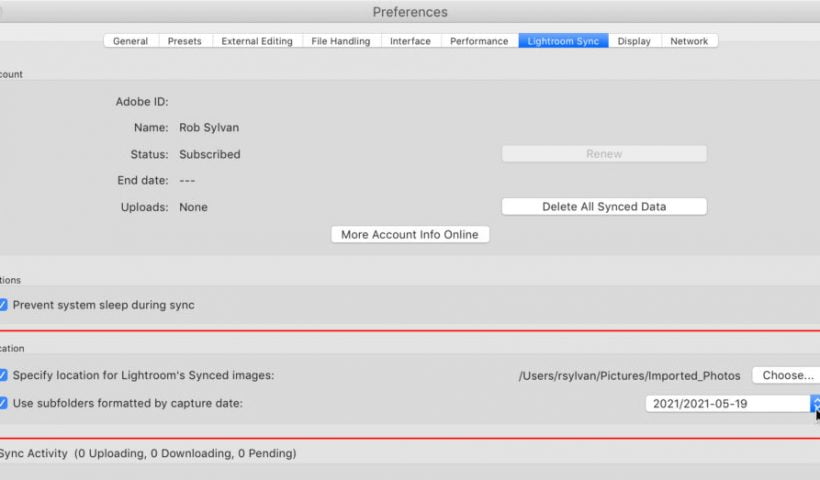Click the grayed-out Renew button
Image resolution: width=820 pixels, height=480 pixels.
point(604,154)
